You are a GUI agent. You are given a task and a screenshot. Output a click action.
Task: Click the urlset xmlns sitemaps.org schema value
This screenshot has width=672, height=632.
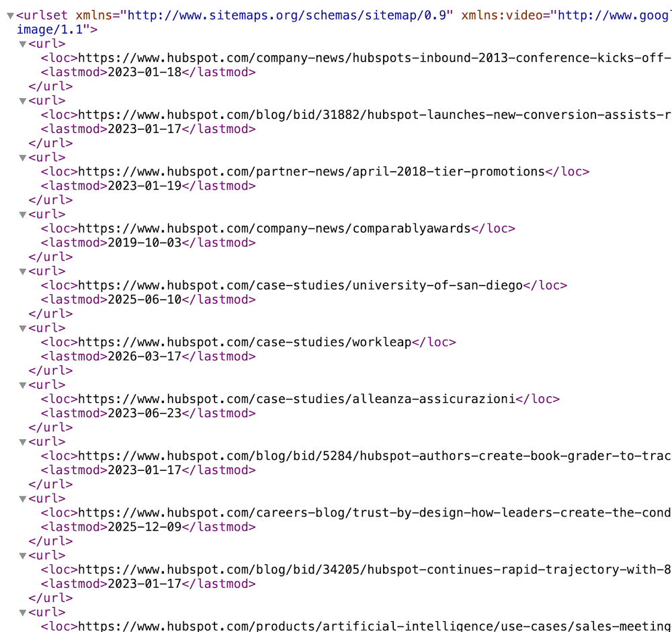[x=286, y=15]
